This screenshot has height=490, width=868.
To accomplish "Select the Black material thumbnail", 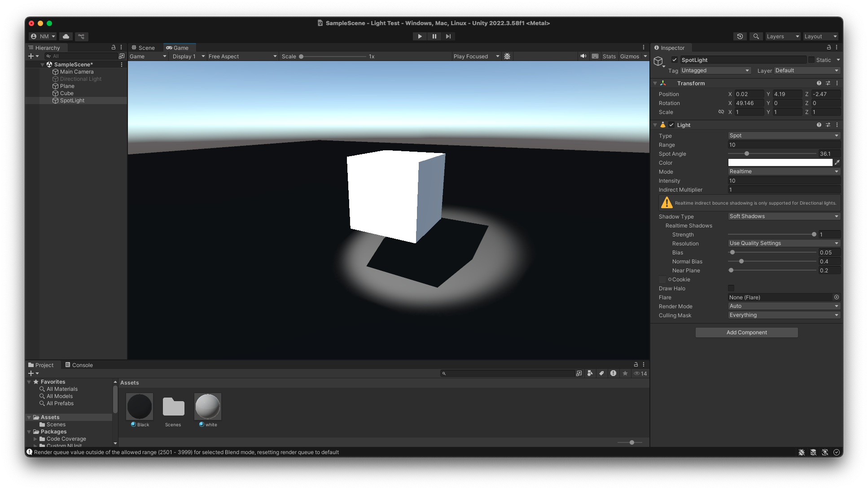I will 140,407.
